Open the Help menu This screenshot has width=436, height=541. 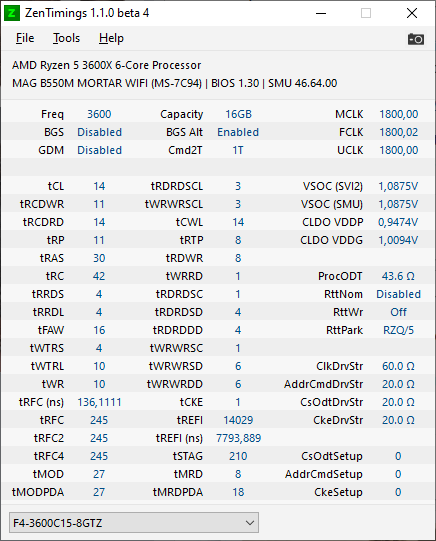[x=111, y=38]
